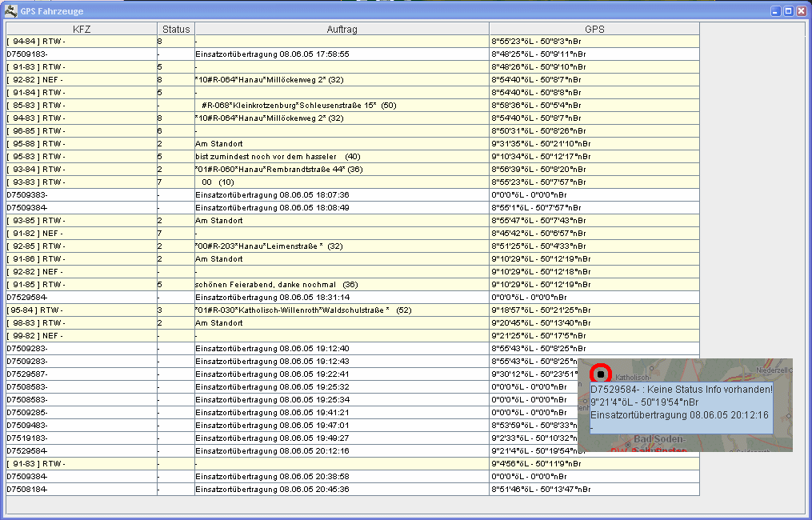Click the Auftrag column header
812x520 pixels.
click(342, 29)
